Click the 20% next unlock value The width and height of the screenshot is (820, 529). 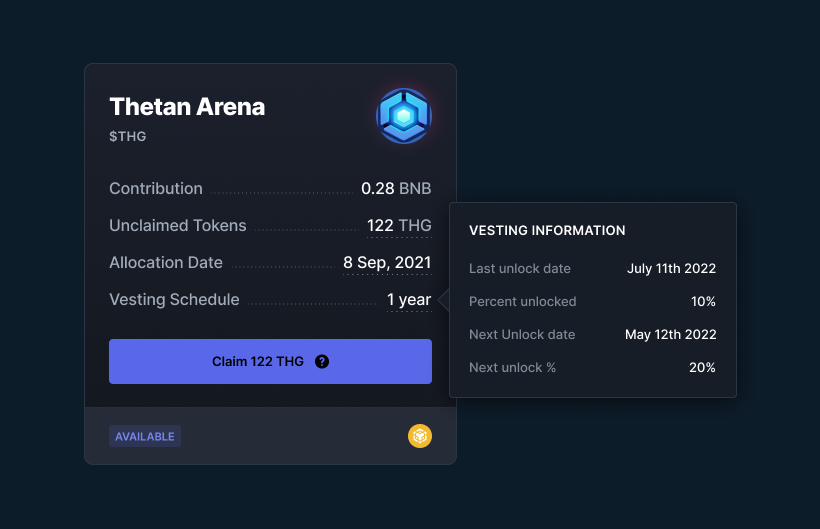point(702,367)
